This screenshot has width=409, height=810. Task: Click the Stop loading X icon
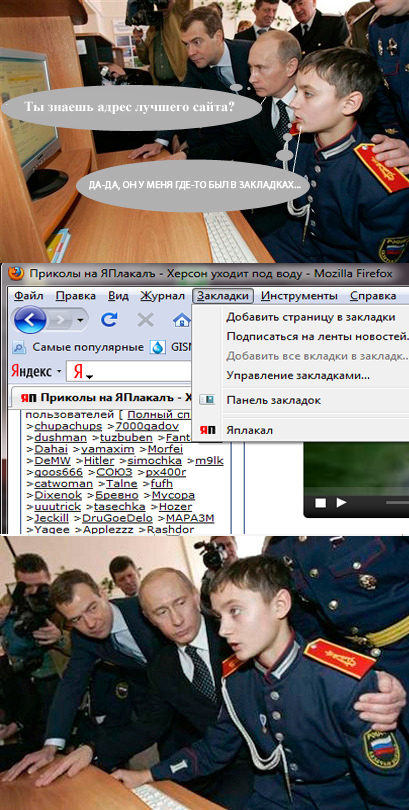tap(146, 320)
